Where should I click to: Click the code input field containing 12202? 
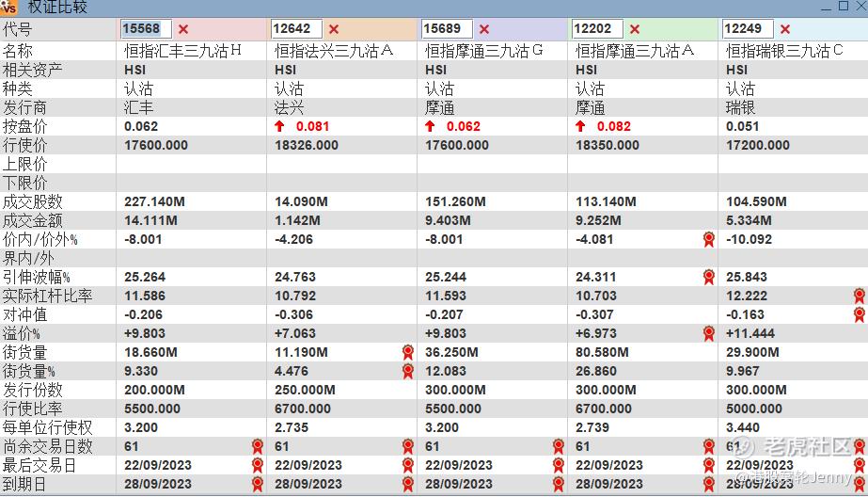pyautogui.click(x=598, y=29)
